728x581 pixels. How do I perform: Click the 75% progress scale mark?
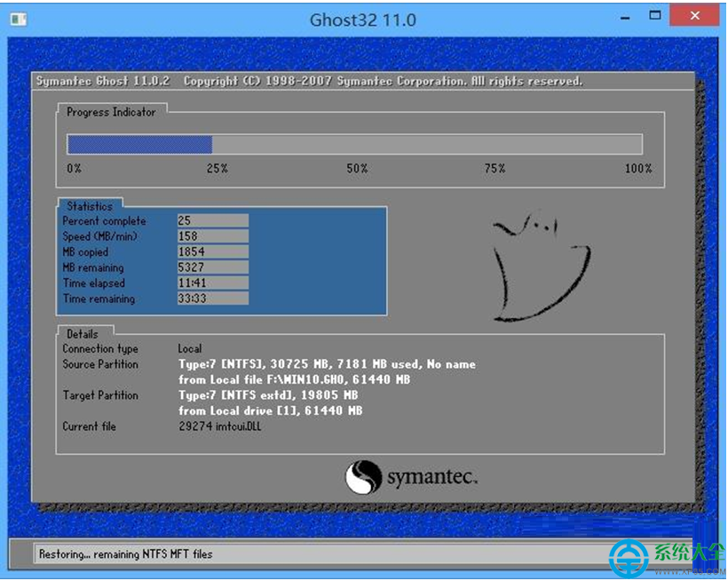pos(495,168)
